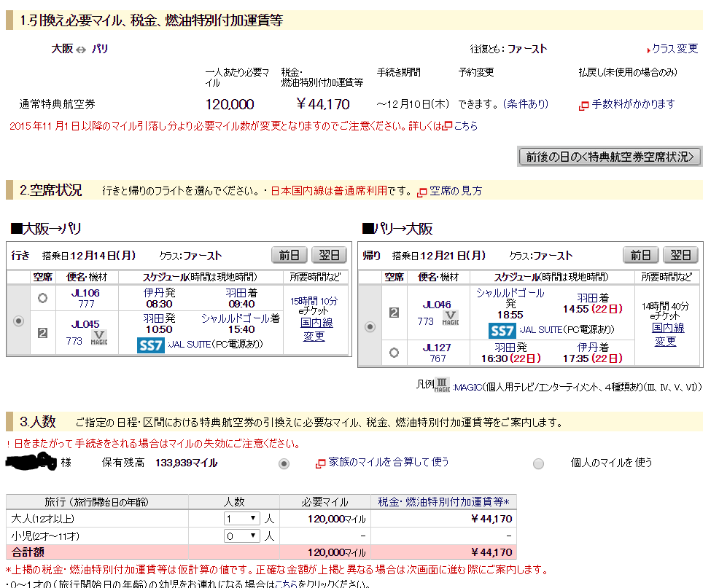Click 国内線 link in return panel
Viewport: 719px width, 588px height.
(x=668, y=328)
